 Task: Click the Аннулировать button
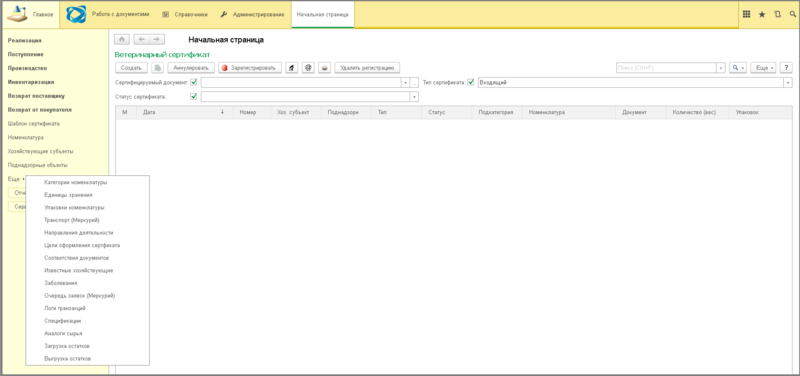point(191,67)
